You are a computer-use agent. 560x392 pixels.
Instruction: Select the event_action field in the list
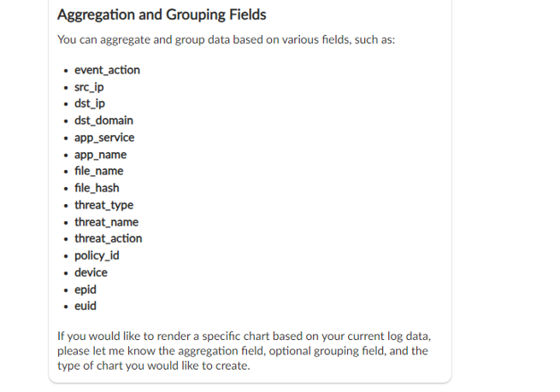(x=107, y=70)
